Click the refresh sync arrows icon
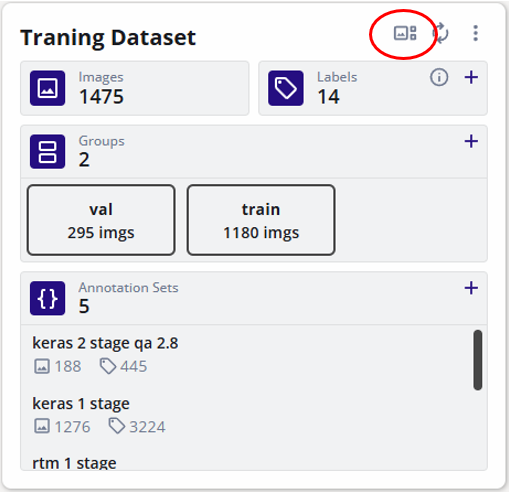The image size is (509, 492). pyautogui.click(x=441, y=33)
